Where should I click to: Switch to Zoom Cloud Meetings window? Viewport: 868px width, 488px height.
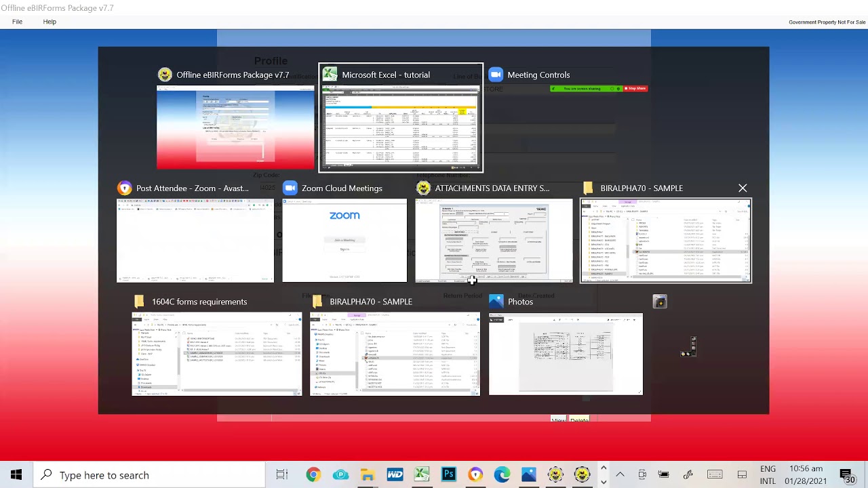click(344, 241)
